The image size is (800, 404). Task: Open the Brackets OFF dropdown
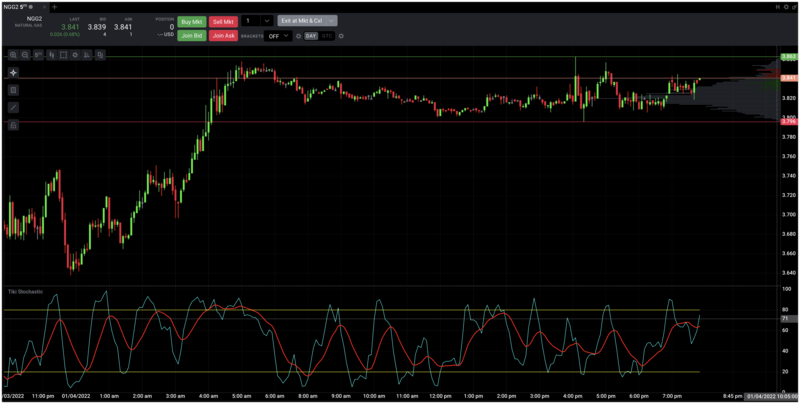click(x=278, y=36)
